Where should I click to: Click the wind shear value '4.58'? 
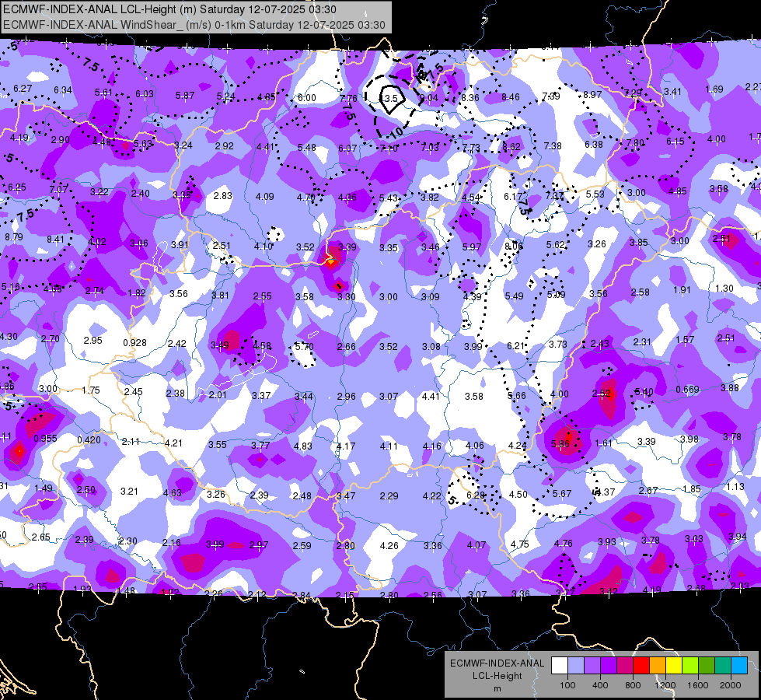pos(262,346)
